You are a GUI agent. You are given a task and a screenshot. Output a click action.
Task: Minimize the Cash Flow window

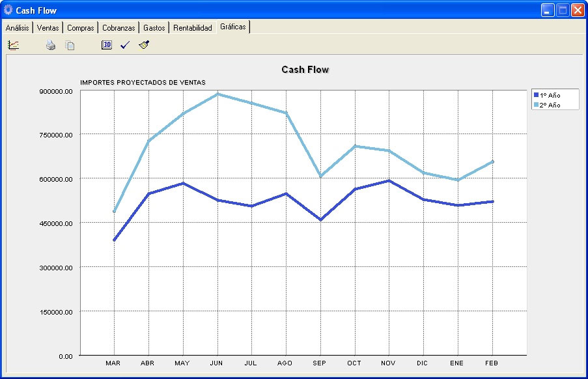[547, 10]
